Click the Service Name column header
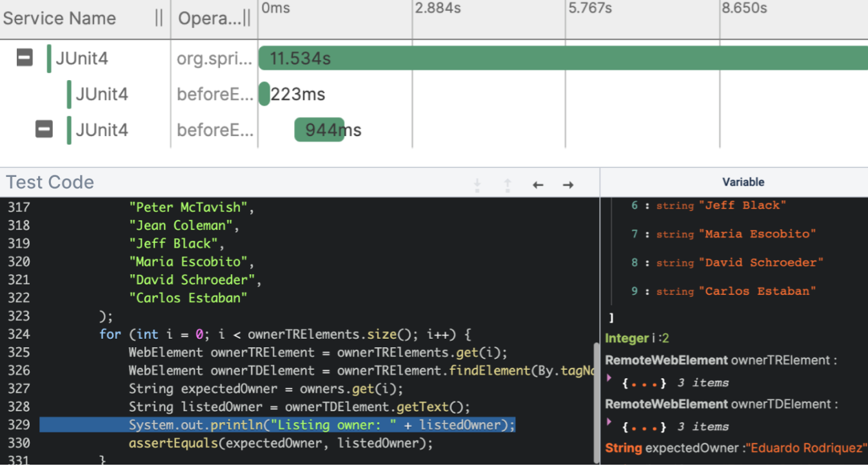 (x=59, y=18)
